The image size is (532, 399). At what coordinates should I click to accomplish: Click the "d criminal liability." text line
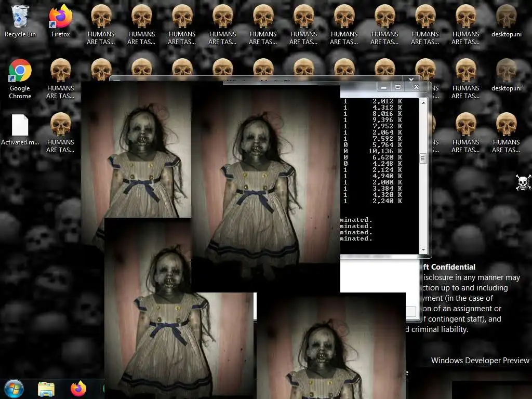(x=437, y=329)
